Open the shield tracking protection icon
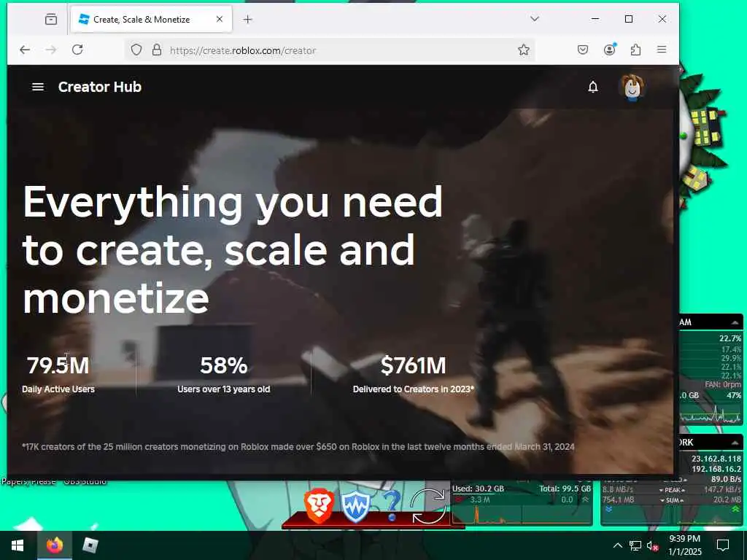 point(136,50)
